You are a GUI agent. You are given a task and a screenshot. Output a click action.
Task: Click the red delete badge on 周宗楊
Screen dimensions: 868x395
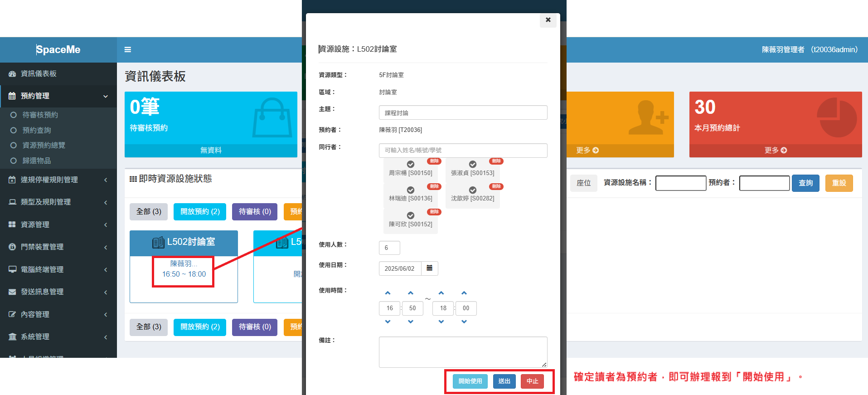(434, 161)
